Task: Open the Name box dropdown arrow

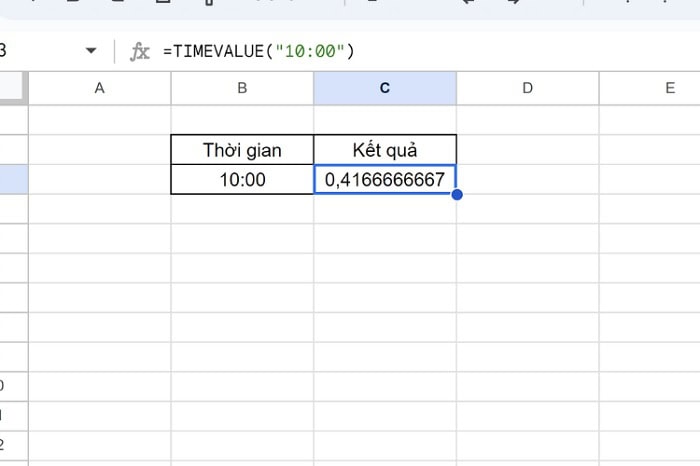Action: [x=91, y=51]
